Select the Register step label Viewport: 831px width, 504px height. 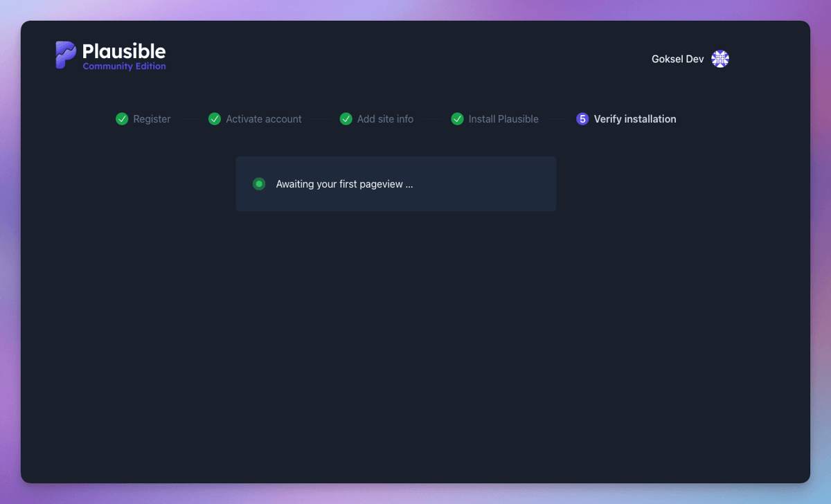tap(152, 119)
